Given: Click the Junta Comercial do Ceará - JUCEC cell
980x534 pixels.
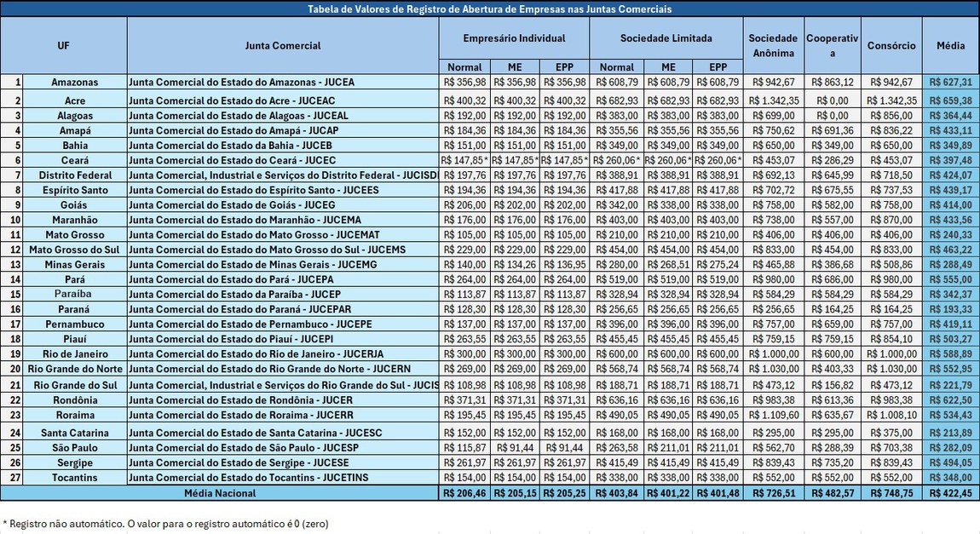Looking at the screenshot, I should (232, 160).
